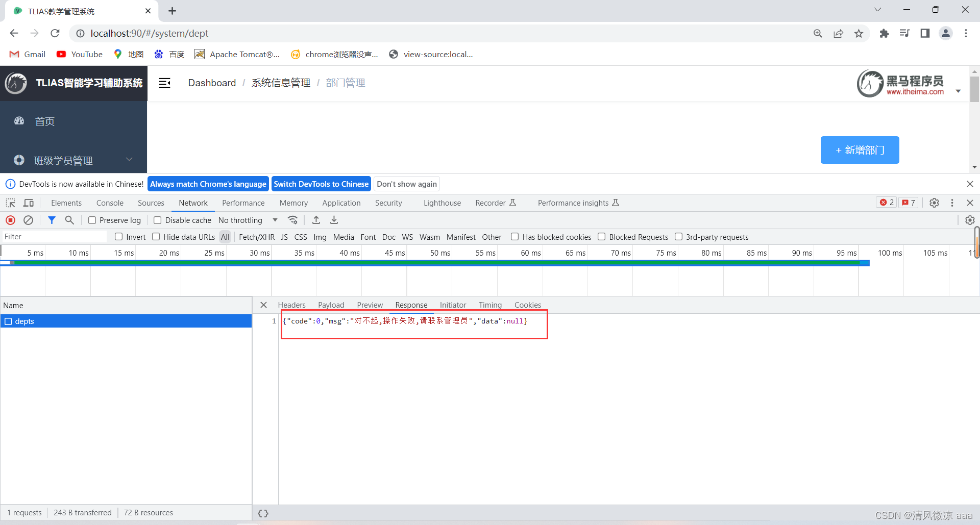Select the Payload tab
Viewport: 980px width, 525px height.
[x=331, y=305]
